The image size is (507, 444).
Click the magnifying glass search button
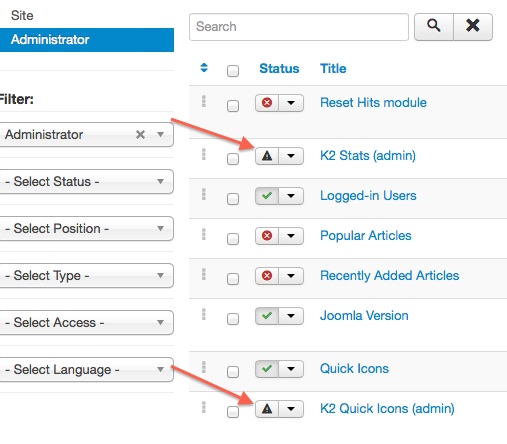pyautogui.click(x=434, y=27)
